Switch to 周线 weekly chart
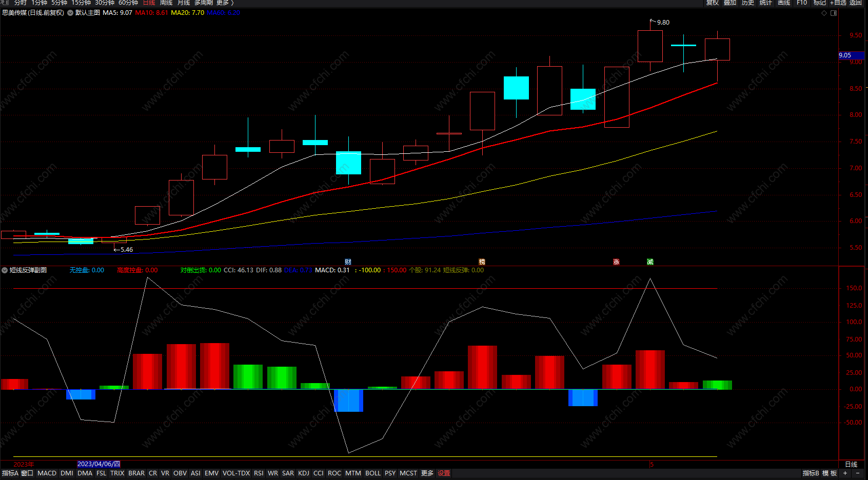This screenshot has width=868, height=480. click(x=166, y=3)
